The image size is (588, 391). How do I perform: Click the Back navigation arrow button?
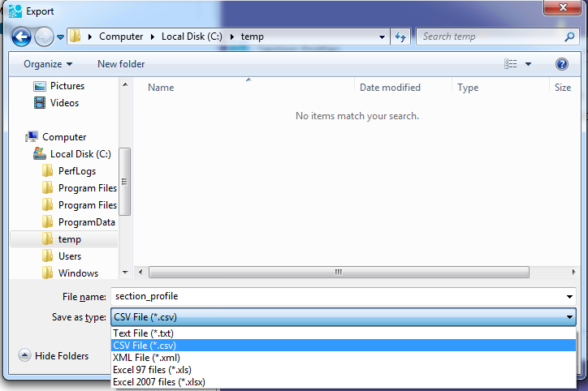click(21, 37)
